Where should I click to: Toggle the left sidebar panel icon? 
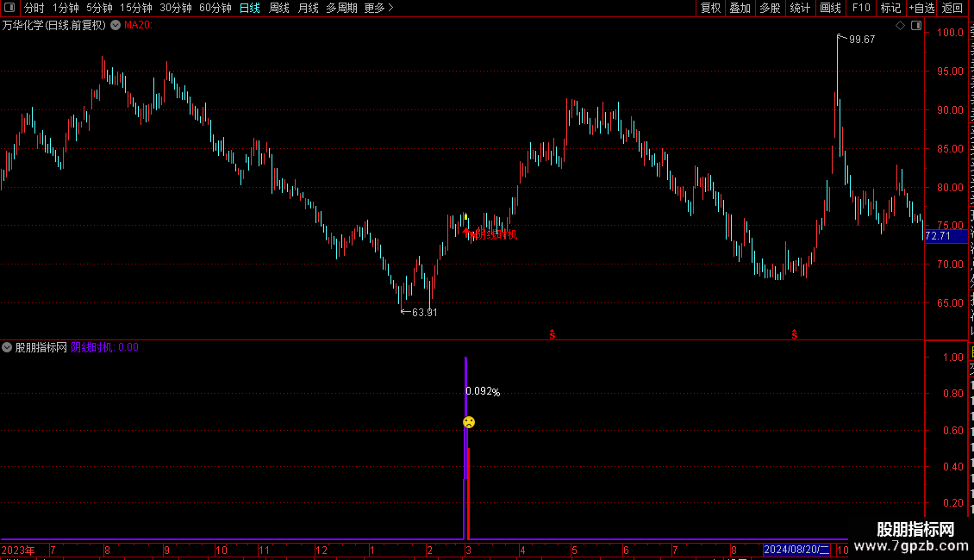(9, 8)
